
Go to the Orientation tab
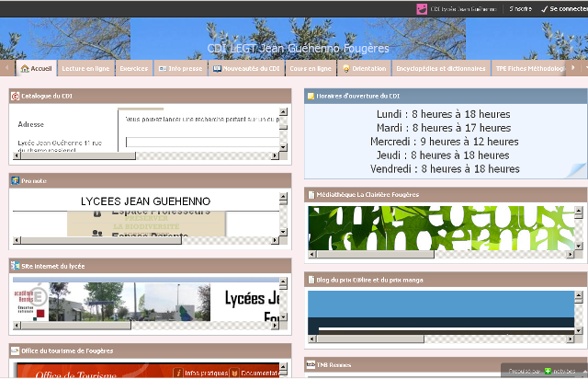(x=365, y=68)
